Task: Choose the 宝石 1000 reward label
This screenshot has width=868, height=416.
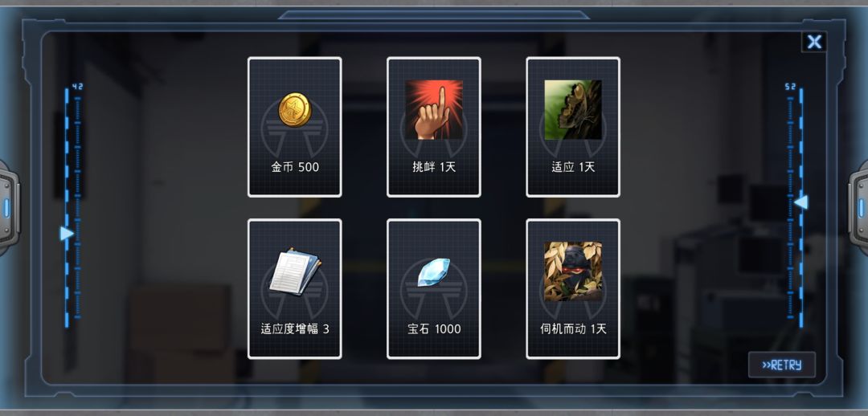Action: [x=434, y=329]
